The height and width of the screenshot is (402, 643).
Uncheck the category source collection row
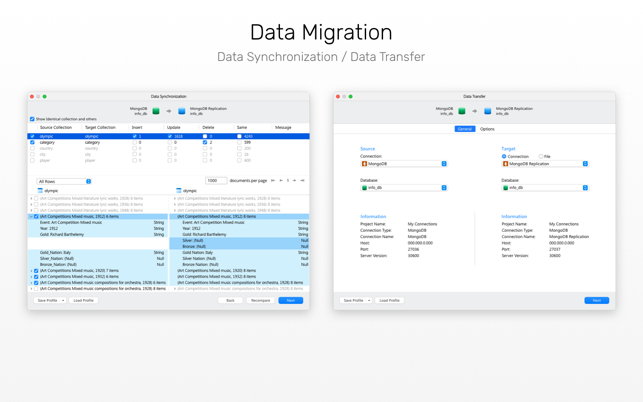(x=33, y=143)
